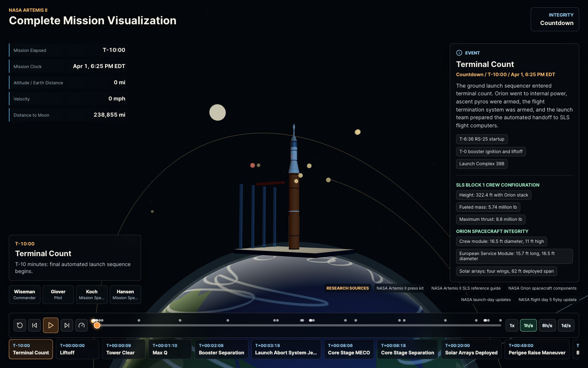The height and width of the screenshot is (368, 588).
Task: Click the red trajectory marker dot
Action: click(252, 165)
